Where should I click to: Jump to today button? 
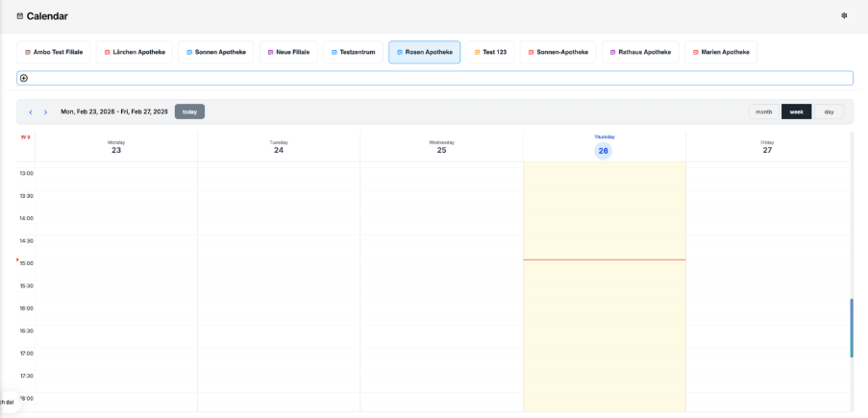click(190, 111)
